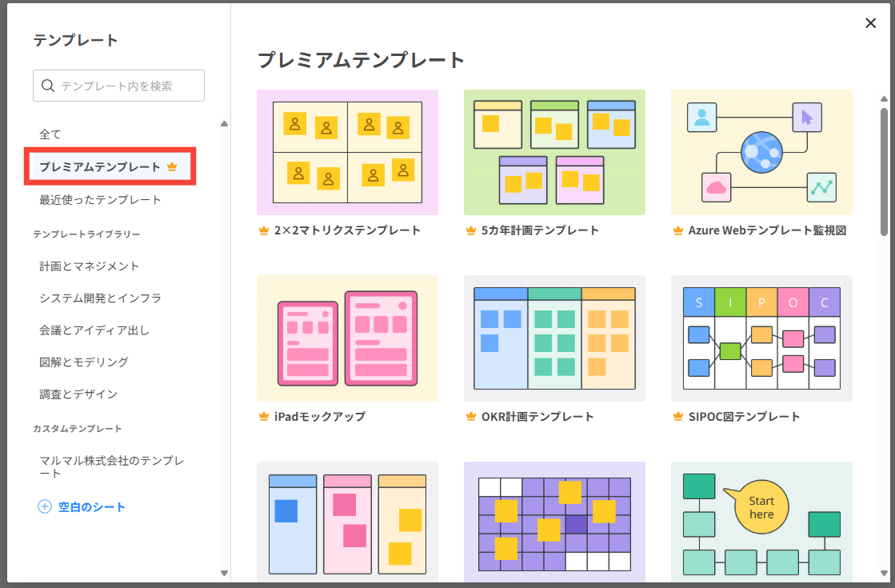This screenshot has height=588, width=895.
Task: Close the template dialog with the X
Action: point(871,23)
